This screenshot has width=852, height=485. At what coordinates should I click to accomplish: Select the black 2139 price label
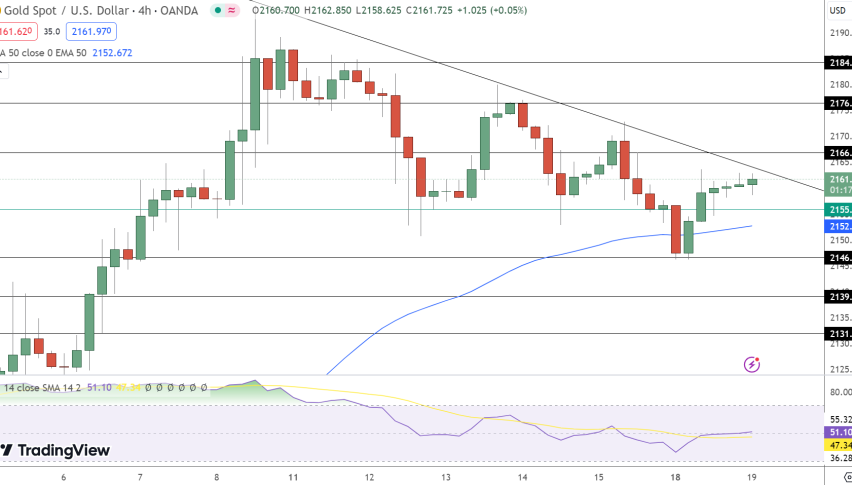(x=838, y=297)
